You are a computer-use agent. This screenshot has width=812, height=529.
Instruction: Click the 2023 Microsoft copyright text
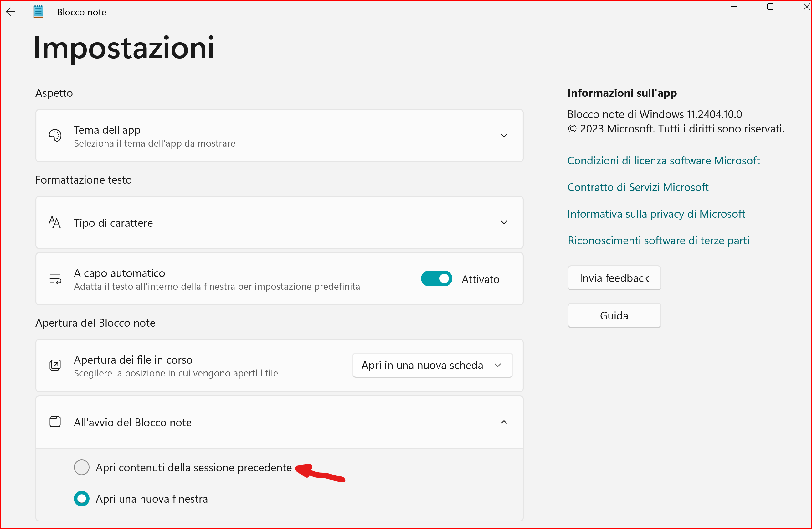coord(676,129)
